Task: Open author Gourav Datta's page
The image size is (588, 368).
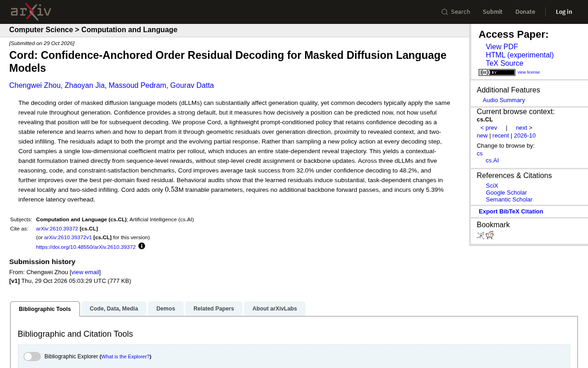Action: pyautogui.click(x=192, y=86)
